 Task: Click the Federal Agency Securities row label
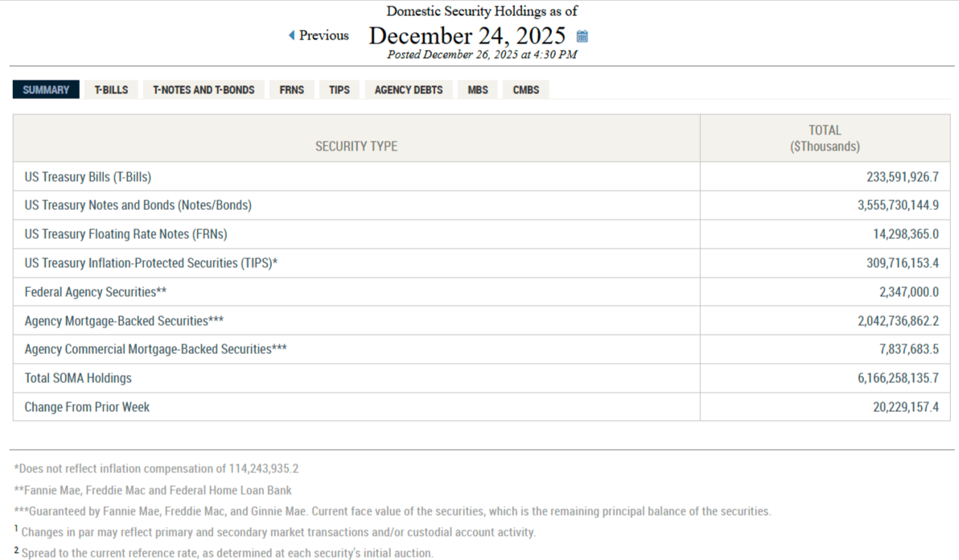(x=95, y=292)
